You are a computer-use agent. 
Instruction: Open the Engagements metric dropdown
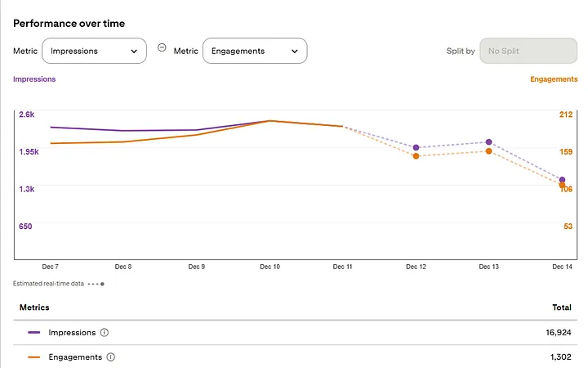(254, 51)
